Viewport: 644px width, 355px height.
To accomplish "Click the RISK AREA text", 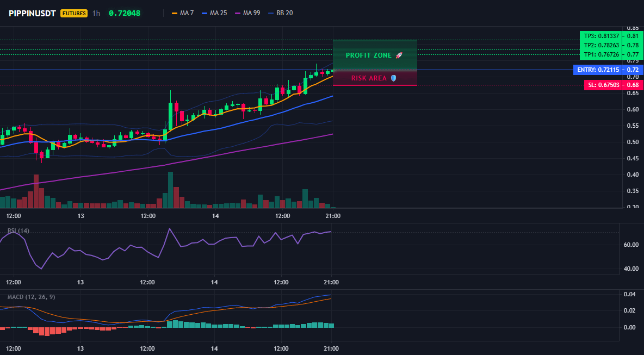I will (369, 78).
